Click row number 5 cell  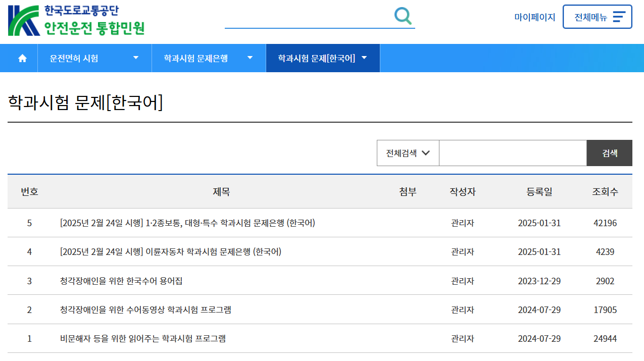pos(29,223)
